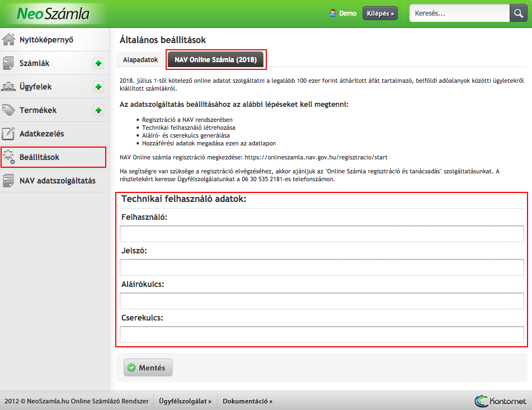Viewport: 532px width, 410px height.
Task: Open the Dokumentáció footer link
Action: (247, 401)
